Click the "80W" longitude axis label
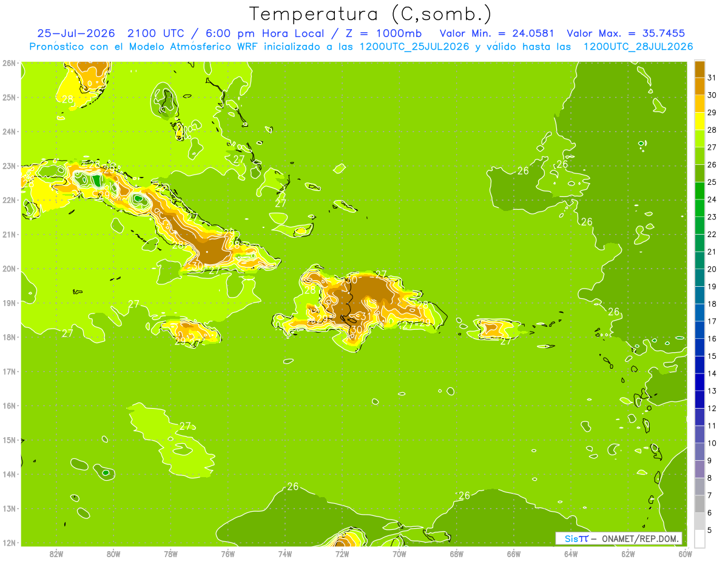The height and width of the screenshot is (562, 728). 113,554
